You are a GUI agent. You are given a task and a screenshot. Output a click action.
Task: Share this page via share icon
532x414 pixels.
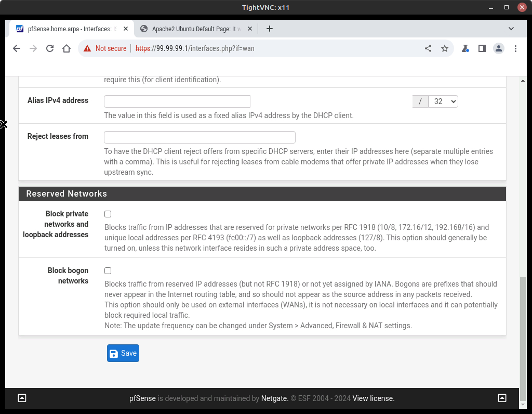[x=428, y=48]
